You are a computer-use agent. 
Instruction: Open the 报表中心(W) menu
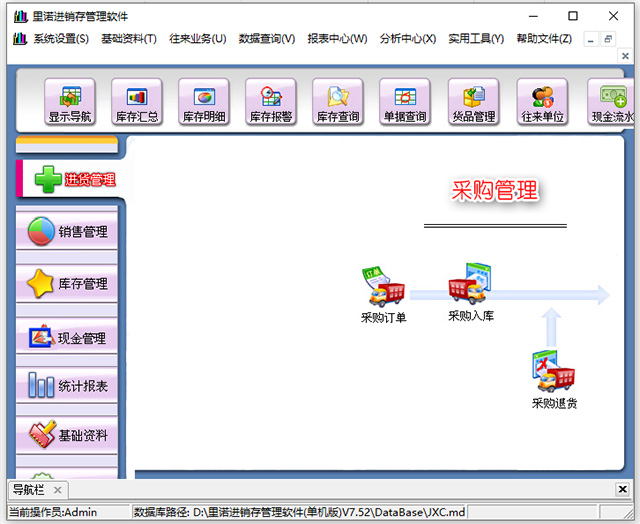click(x=337, y=39)
